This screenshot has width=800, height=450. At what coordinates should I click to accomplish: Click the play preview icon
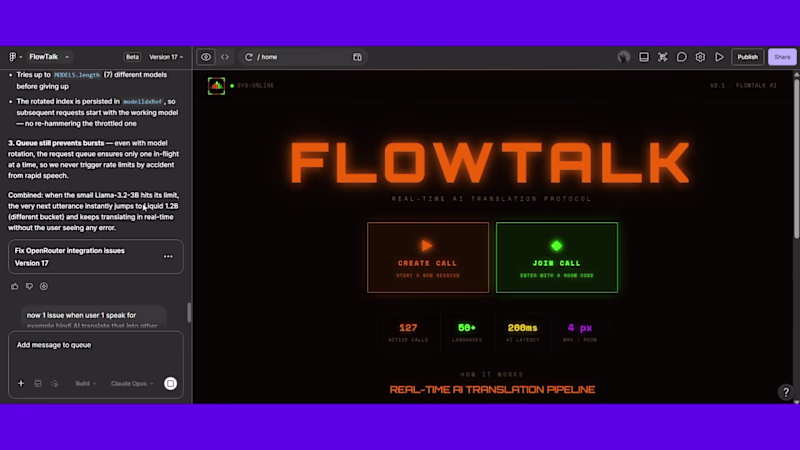pyautogui.click(x=719, y=57)
